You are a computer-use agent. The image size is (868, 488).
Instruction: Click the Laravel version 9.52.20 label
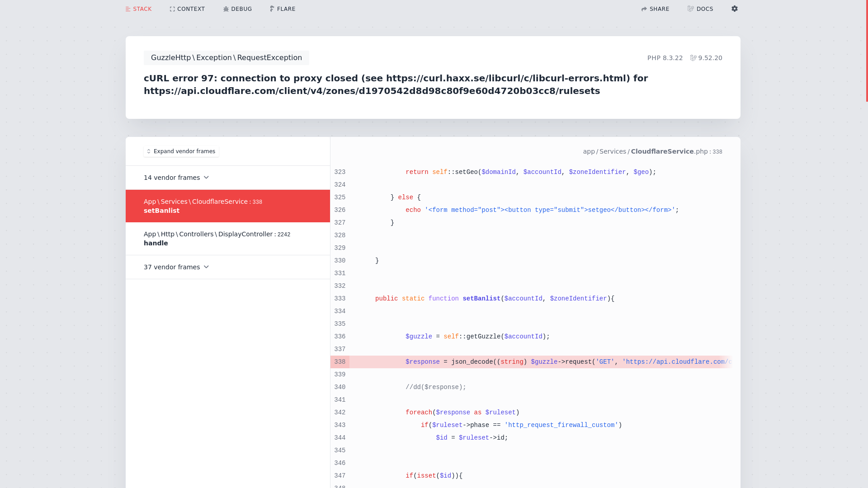coord(710,58)
